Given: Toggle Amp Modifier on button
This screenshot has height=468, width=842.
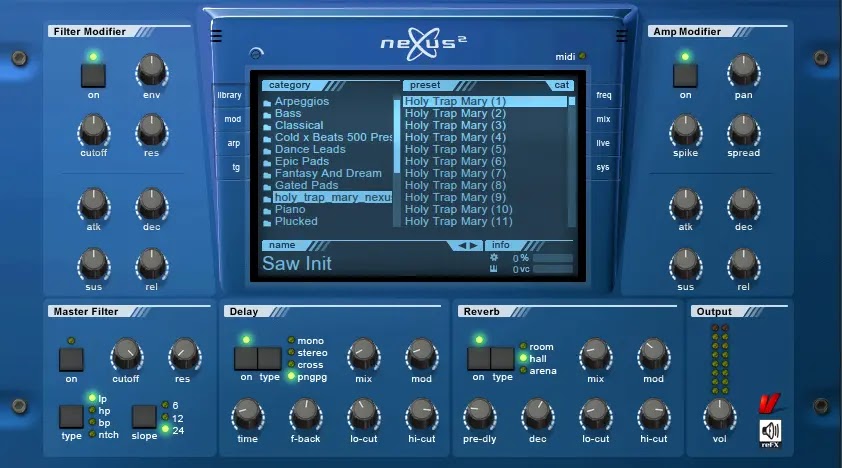Looking at the screenshot, I should [685, 75].
